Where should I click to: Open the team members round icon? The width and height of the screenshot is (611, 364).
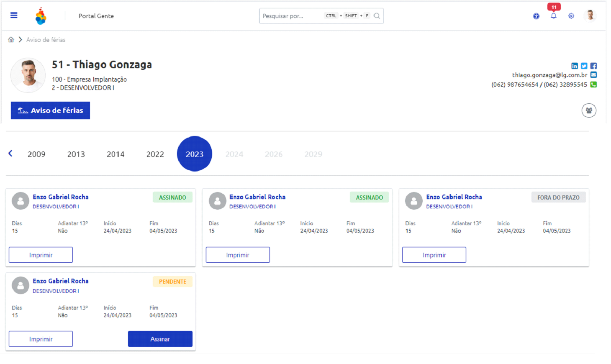pyautogui.click(x=589, y=110)
